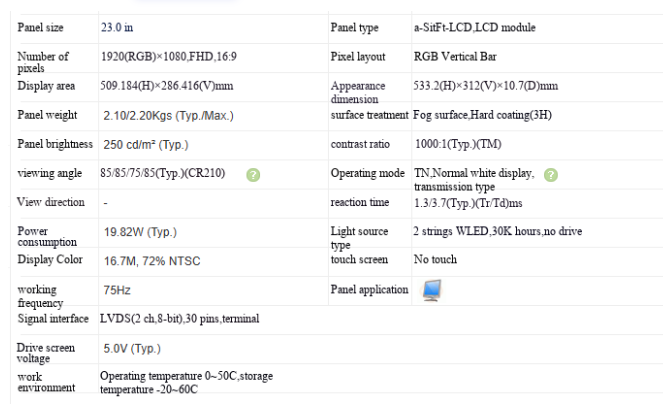Click the Display area dimension value
Image resolution: width=663 pixels, height=407 pixels.
click(167, 86)
